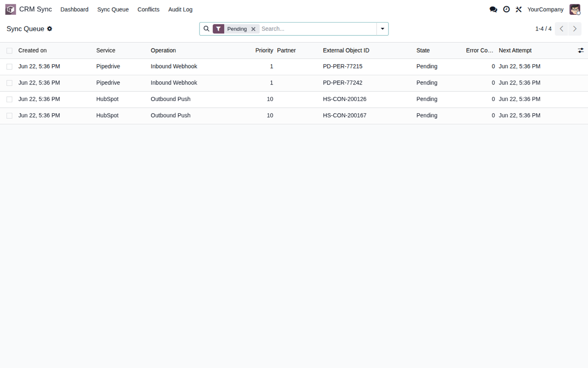588x368 pixels.
Task: Click Inbound Webhook in PD-PER-77215 row
Action: pyautogui.click(x=174, y=66)
